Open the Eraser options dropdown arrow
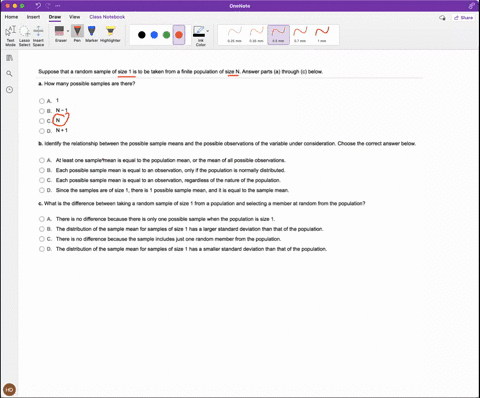 (68, 31)
